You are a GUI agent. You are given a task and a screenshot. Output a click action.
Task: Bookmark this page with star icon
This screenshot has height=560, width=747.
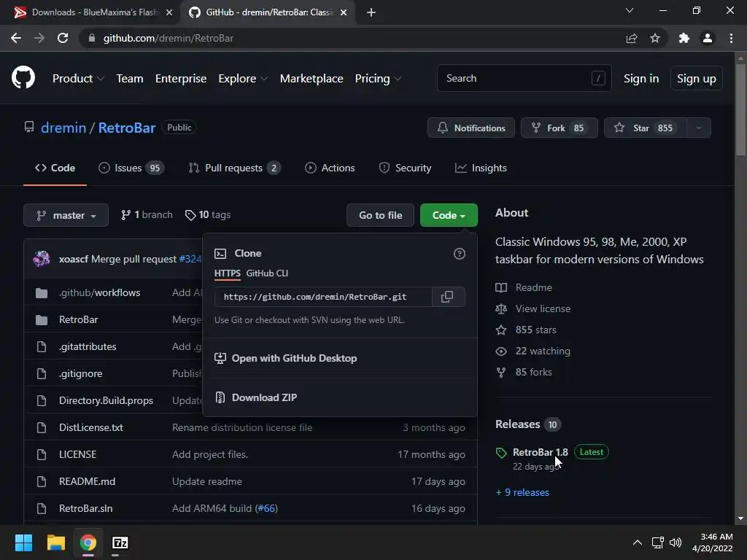pos(655,38)
